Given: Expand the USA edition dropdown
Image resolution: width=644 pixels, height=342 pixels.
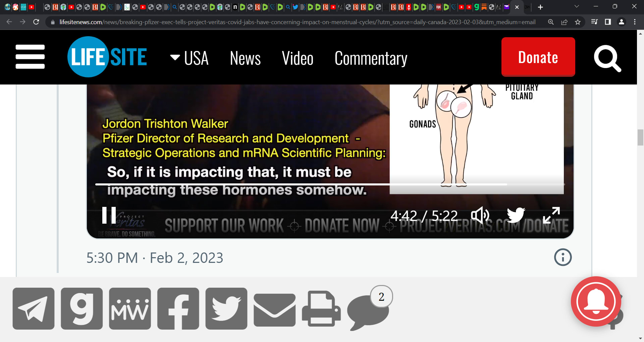Looking at the screenshot, I should coord(190,58).
